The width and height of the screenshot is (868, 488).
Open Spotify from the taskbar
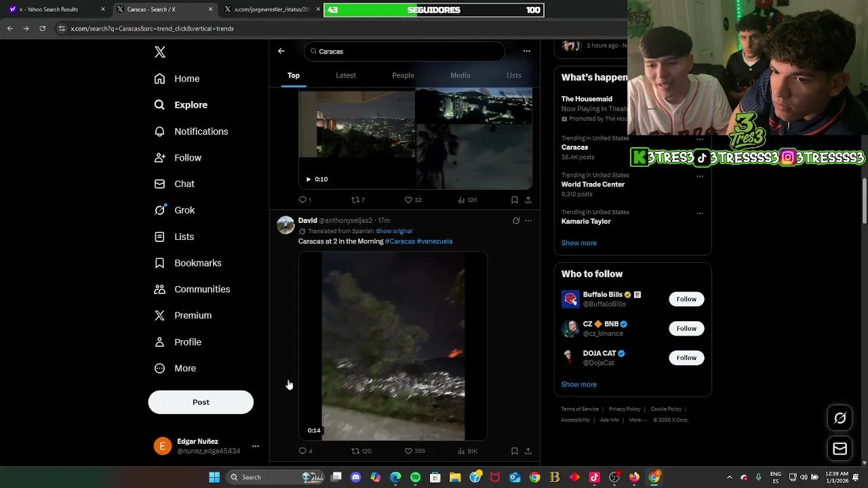(x=415, y=477)
